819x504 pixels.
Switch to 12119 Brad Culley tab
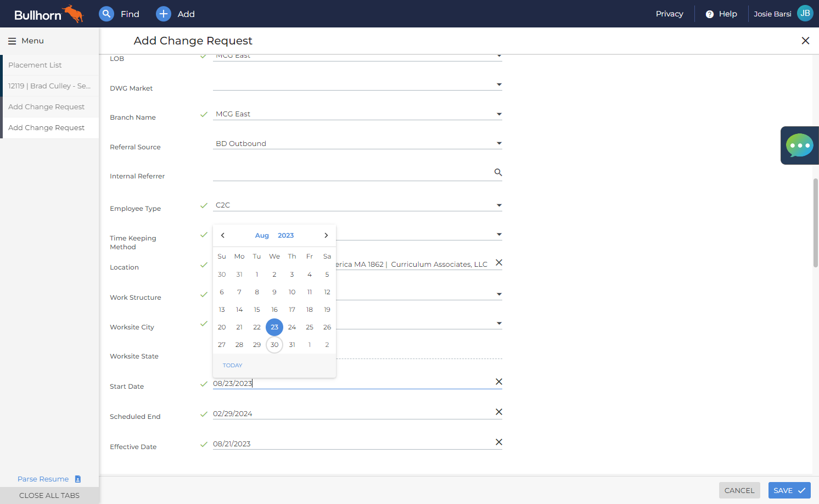51,86
